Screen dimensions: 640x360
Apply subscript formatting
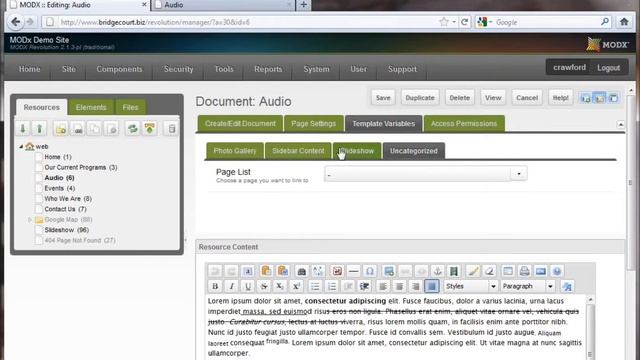tap(280, 286)
